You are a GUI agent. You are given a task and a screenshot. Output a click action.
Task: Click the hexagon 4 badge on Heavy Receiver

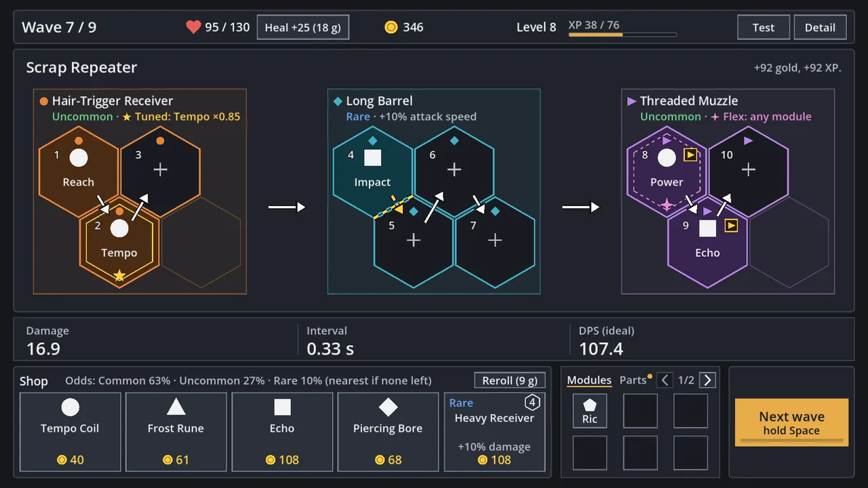tap(533, 403)
